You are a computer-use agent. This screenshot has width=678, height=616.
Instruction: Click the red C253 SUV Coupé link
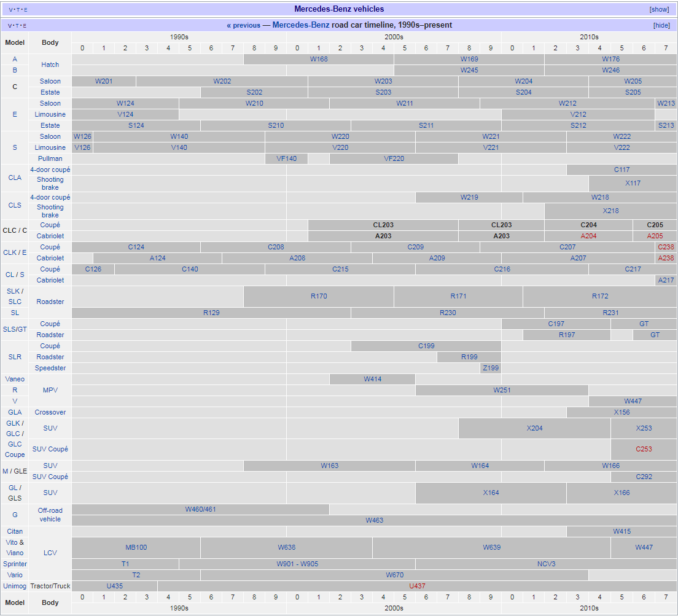point(644,449)
